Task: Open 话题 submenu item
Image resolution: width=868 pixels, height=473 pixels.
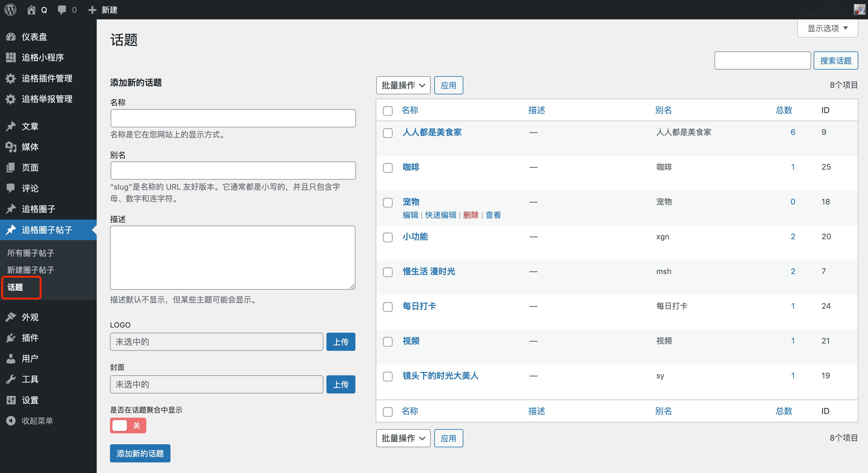Action: coord(15,287)
